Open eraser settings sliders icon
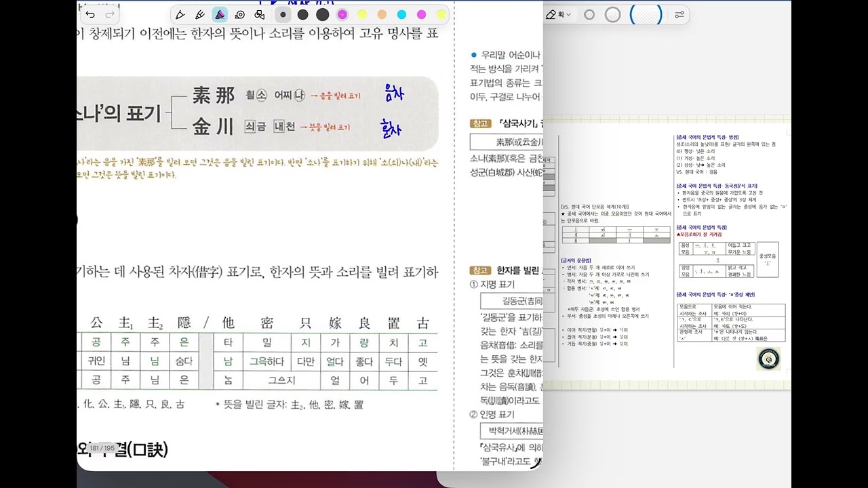 click(x=679, y=14)
